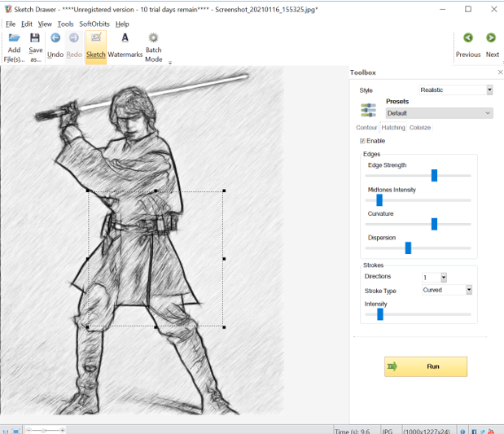This screenshot has height=434, width=504.
Task: Open the View menu
Action: click(x=45, y=24)
